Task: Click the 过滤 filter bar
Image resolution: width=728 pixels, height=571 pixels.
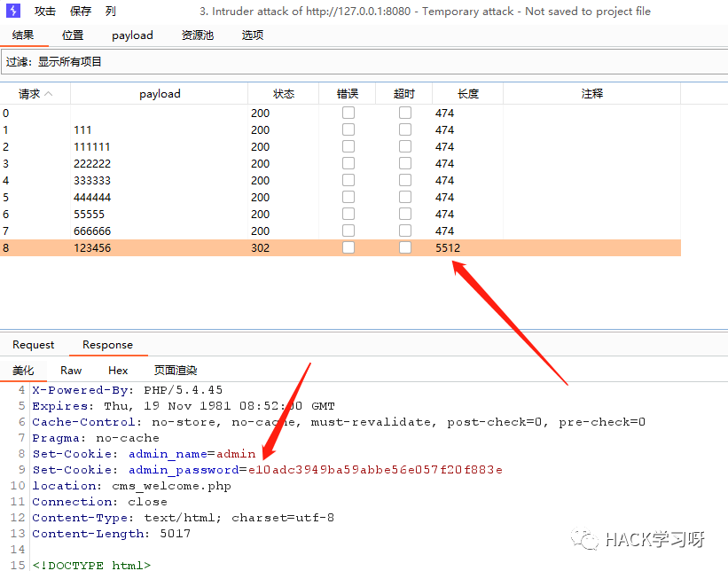Action: tap(364, 62)
